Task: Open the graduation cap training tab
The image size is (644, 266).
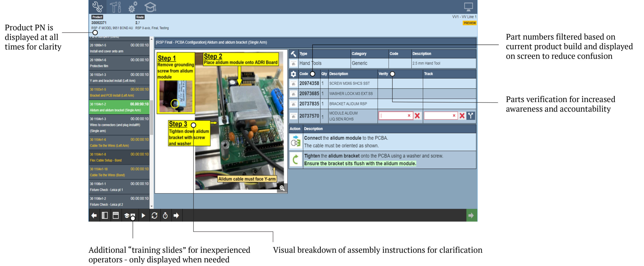Action: pyautogui.click(x=150, y=7)
